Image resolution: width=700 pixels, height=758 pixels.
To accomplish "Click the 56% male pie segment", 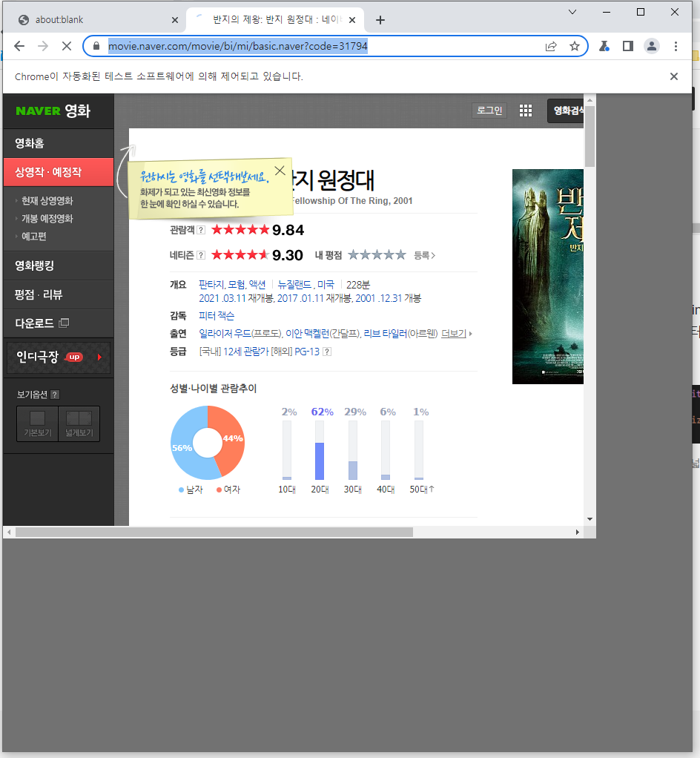I will click(x=182, y=448).
